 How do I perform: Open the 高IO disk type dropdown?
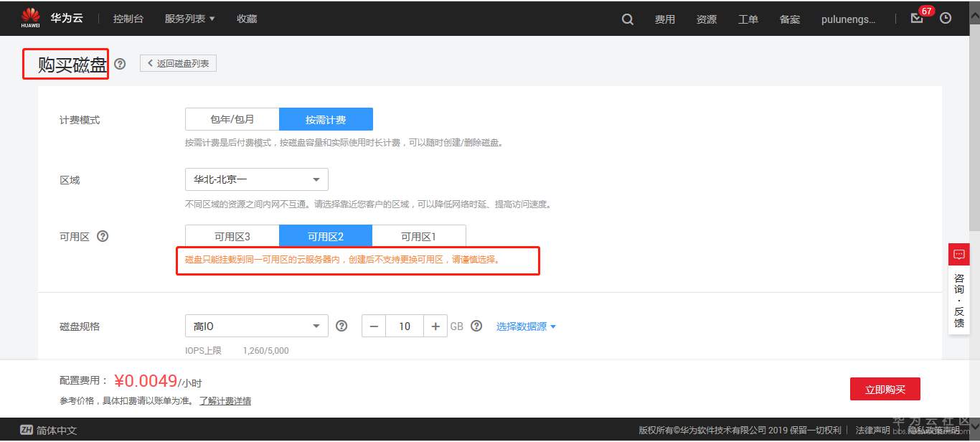[257, 326]
